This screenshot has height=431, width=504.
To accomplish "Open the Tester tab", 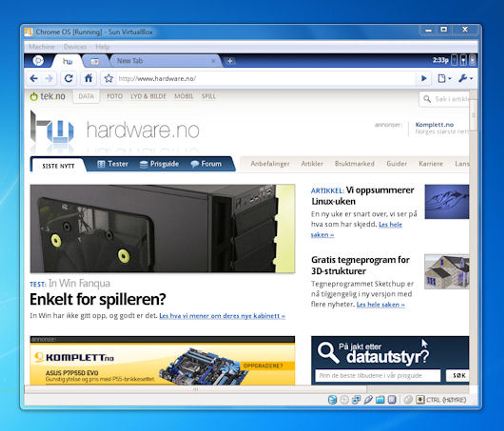I will coord(113,164).
